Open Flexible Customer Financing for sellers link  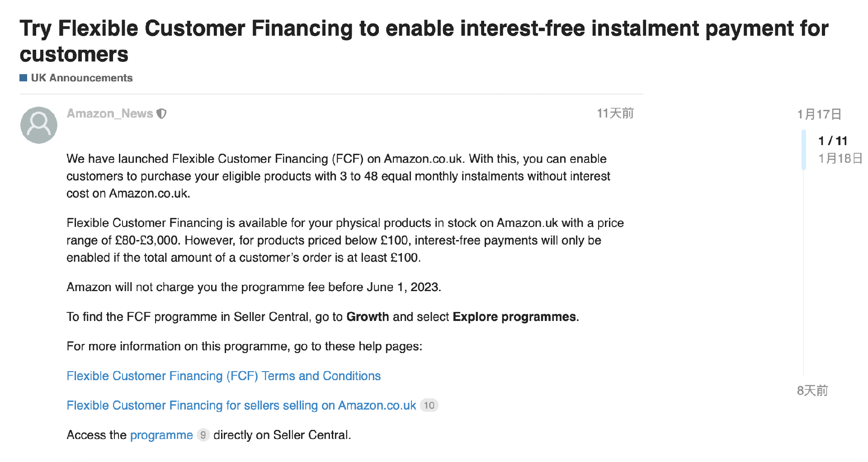click(x=241, y=405)
